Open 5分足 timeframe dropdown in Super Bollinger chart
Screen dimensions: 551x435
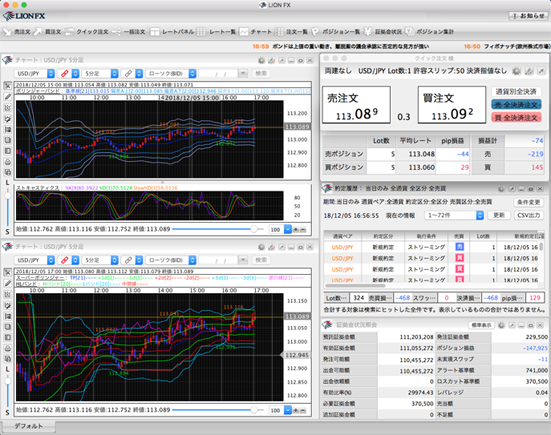tap(100, 260)
